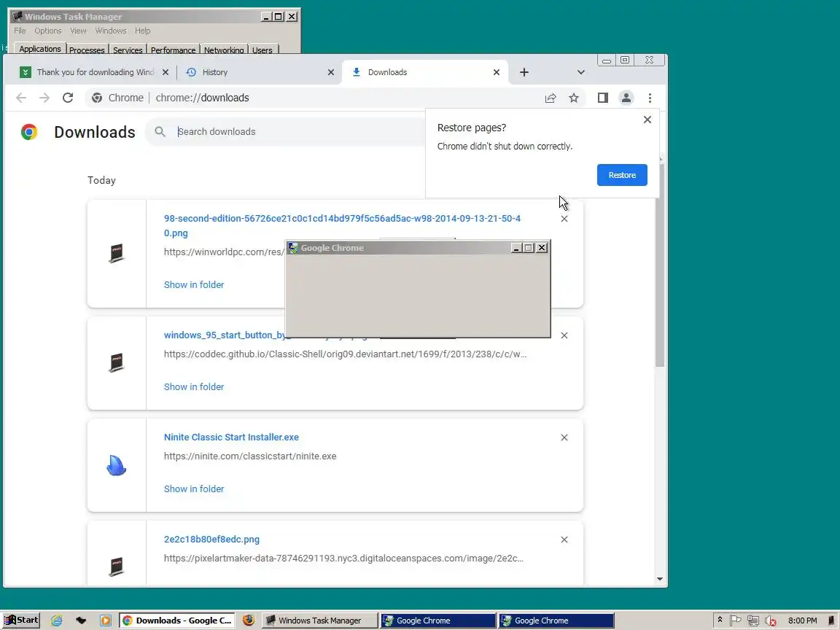Click the 98-second-edition file thumbnail icon
Viewport: 840px width, 630px height.
[116, 253]
